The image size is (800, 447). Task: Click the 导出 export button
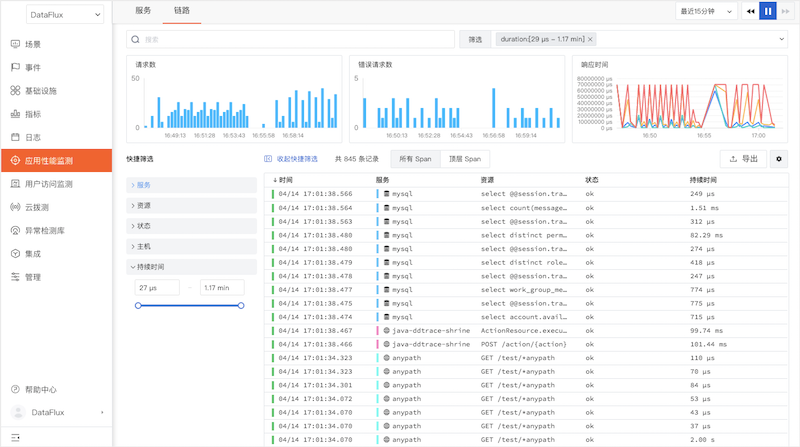tap(743, 159)
